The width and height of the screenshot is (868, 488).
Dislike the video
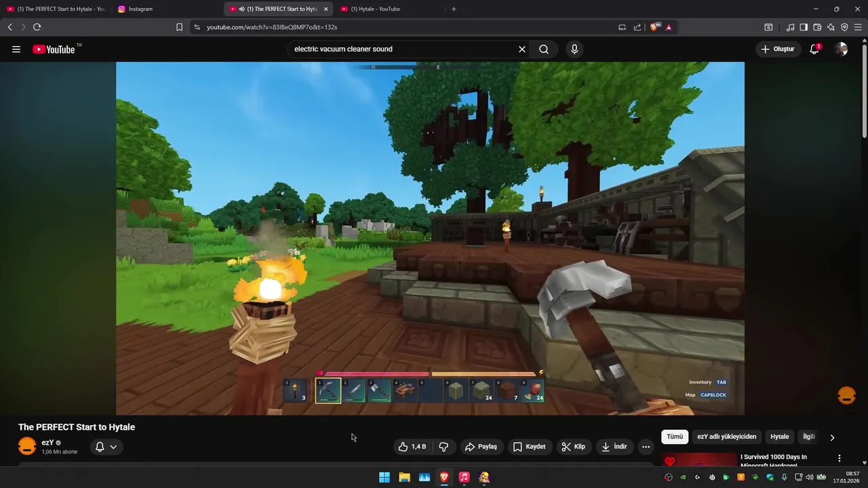pyautogui.click(x=444, y=447)
